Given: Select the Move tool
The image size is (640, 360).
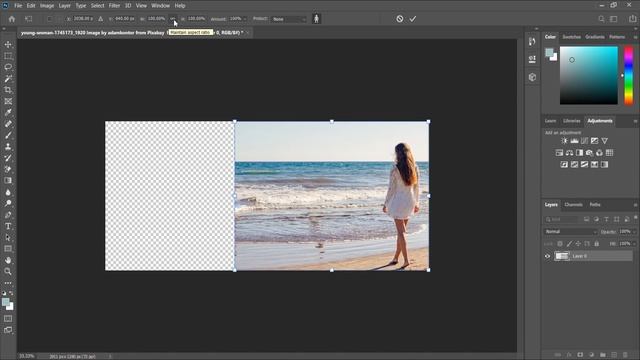Looking at the screenshot, I should [8, 44].
